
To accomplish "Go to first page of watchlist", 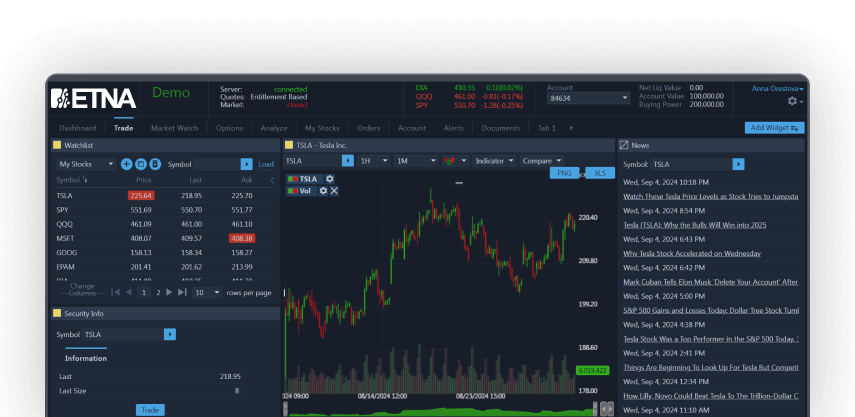I will [115, 293].
